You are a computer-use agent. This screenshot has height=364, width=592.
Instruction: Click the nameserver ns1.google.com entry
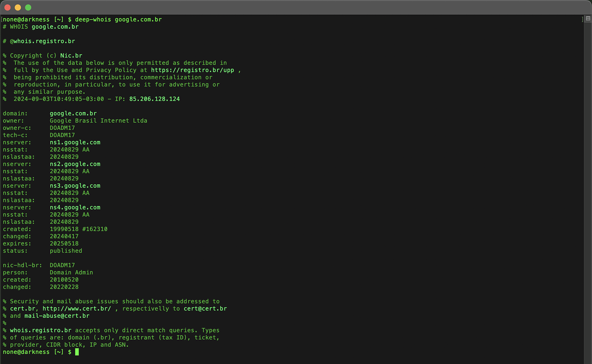[75, 142]
